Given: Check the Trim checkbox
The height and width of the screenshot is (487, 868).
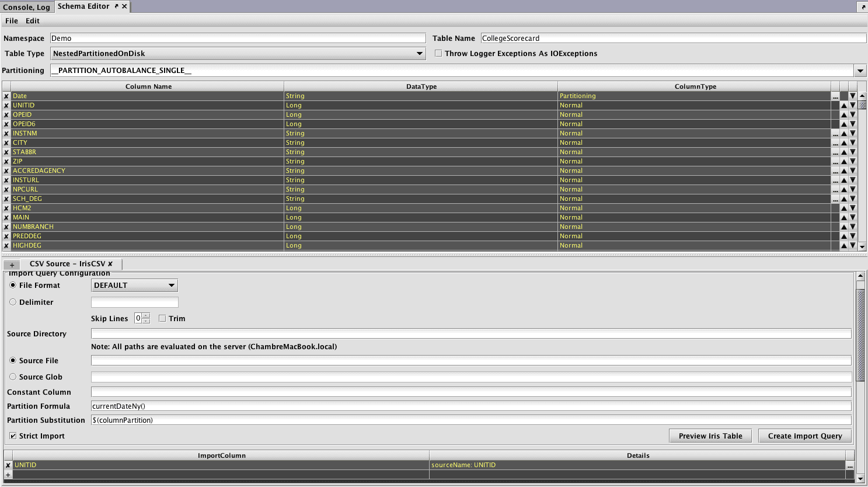Looking at the screenshot, I should pos(162,319).
